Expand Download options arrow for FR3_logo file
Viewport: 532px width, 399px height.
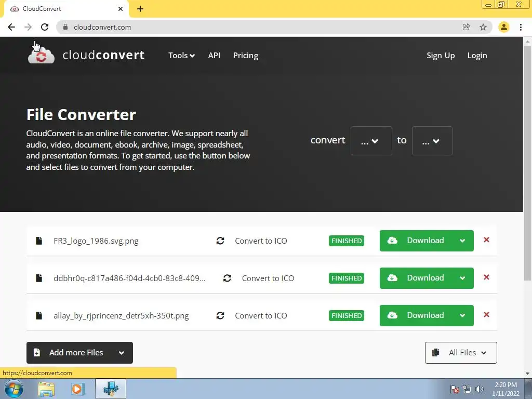coord(462,241)
